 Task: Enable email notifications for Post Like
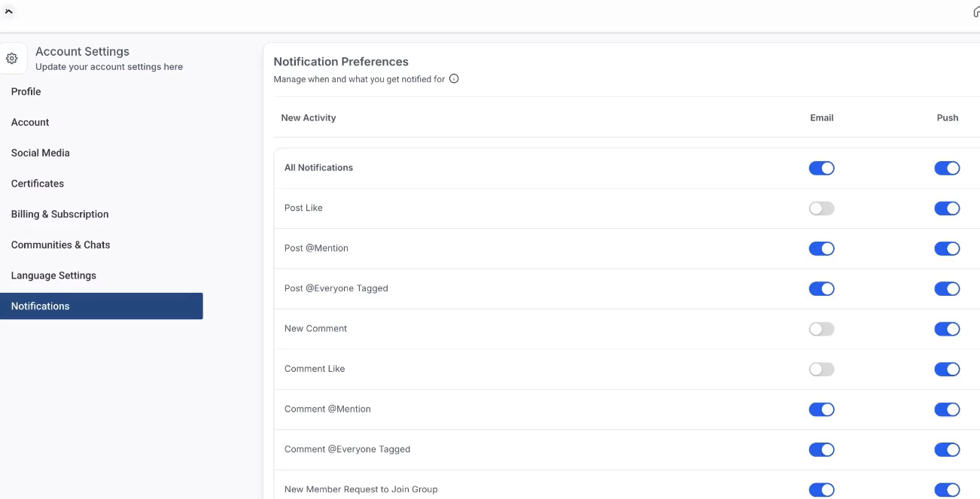coord(821,208)
